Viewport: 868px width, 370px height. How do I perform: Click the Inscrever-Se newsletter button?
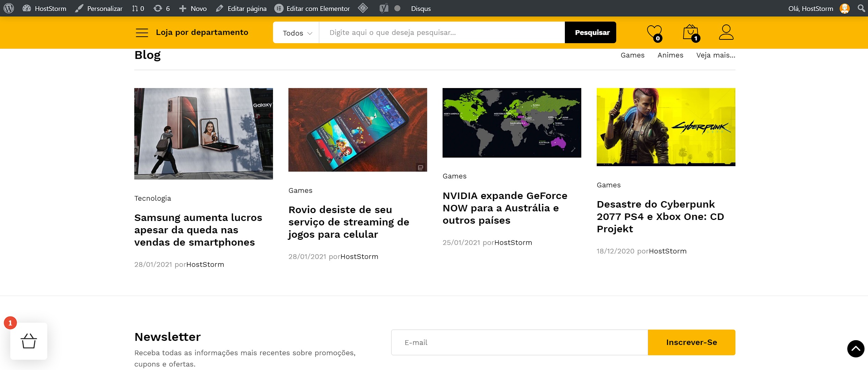(x=691, y=342)
